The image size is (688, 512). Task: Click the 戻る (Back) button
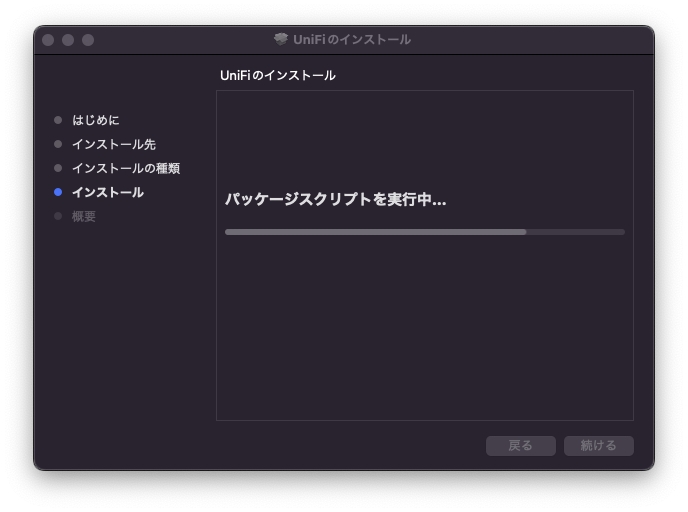point(521,446)
